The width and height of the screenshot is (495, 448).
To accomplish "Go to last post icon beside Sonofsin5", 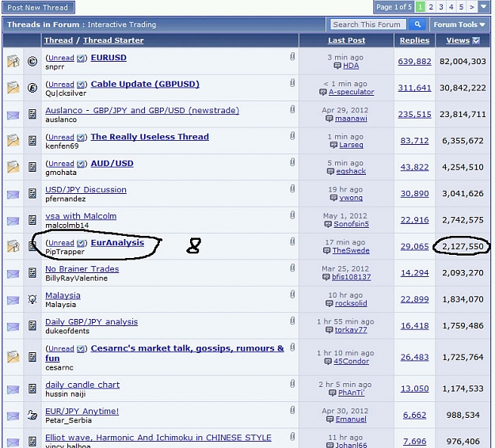I will pos(328,224).
